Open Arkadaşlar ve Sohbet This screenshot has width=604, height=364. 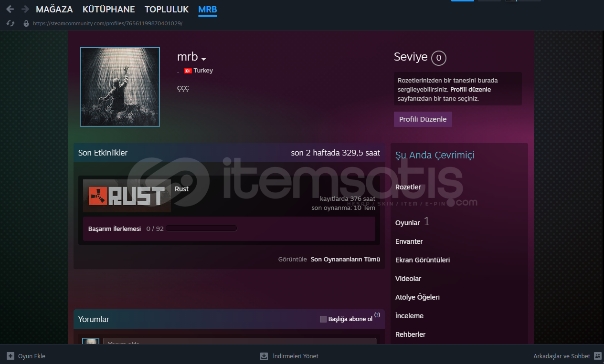click(562, 356)
